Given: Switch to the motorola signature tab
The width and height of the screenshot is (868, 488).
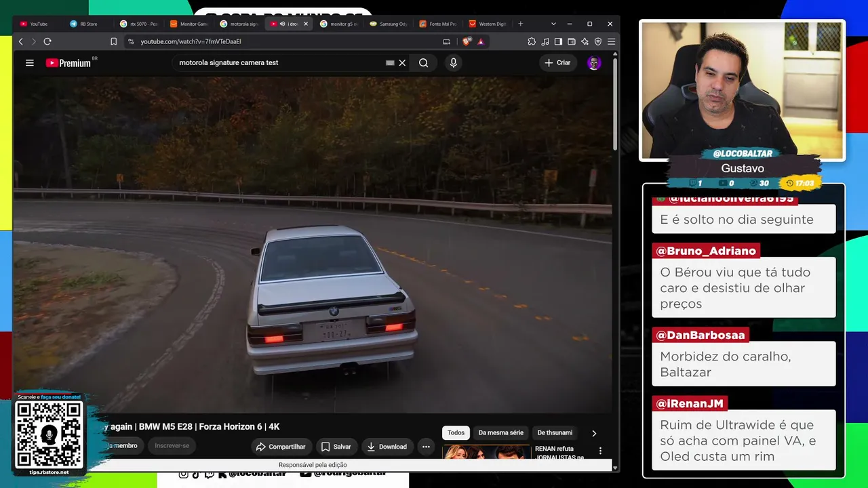Looking at the screenshot, I should coord(239,24).
